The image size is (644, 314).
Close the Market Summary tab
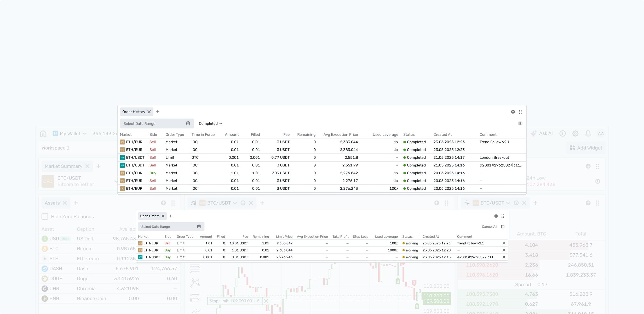(87, 166)
